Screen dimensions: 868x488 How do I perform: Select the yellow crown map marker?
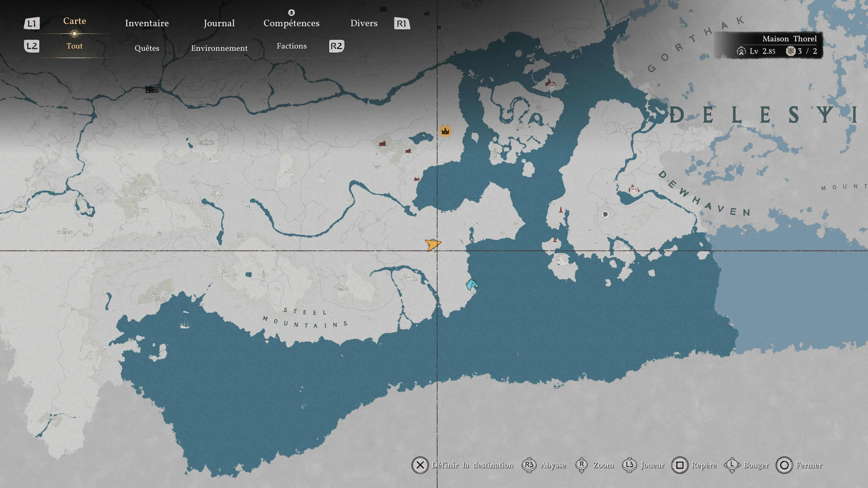tap(445, 131)
